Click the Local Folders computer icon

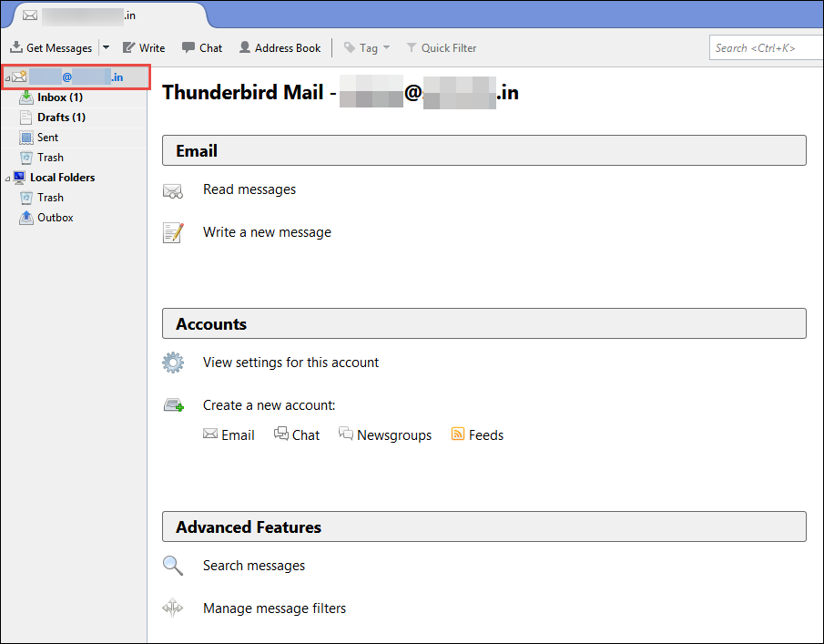[19, 177]
